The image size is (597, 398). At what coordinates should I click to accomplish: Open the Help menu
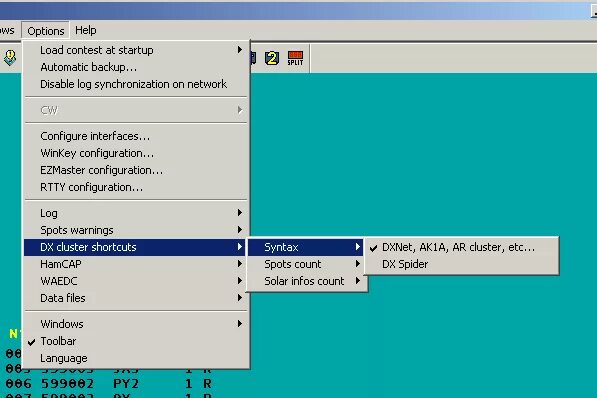pyautogui.click(x=86, y=30)
